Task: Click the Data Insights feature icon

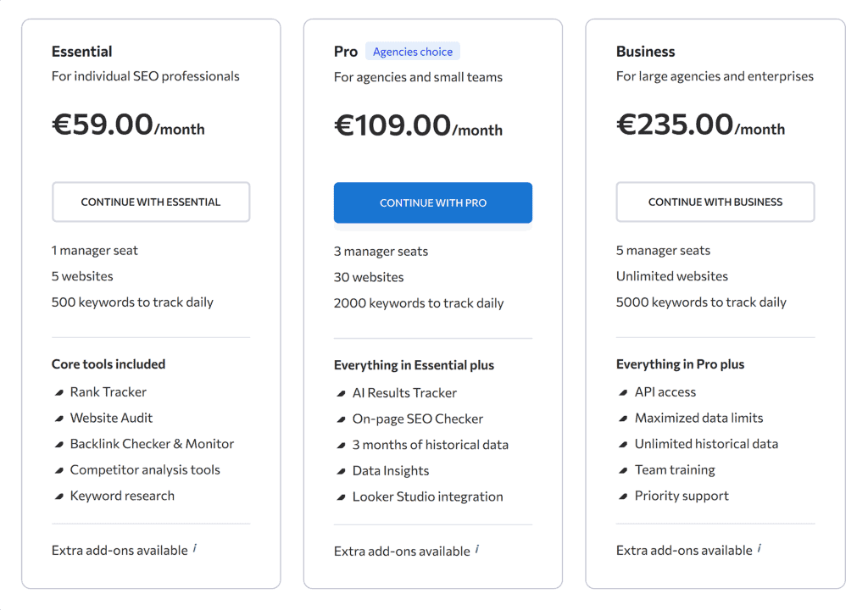Action: [341, 470]
